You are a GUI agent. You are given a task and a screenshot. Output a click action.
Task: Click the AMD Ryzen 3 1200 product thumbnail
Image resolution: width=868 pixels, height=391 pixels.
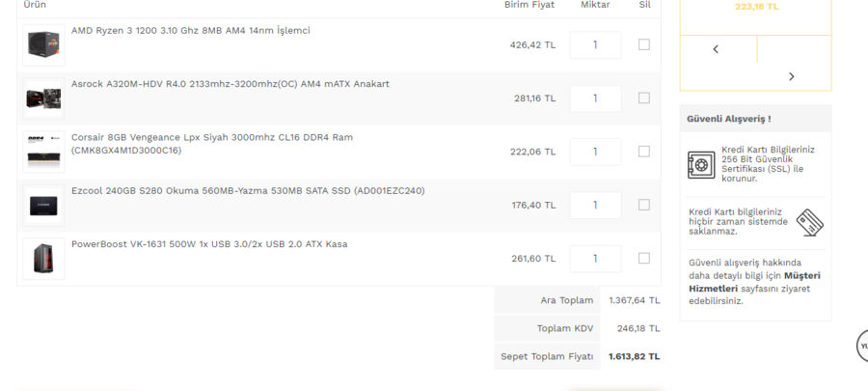coord(43,44)
